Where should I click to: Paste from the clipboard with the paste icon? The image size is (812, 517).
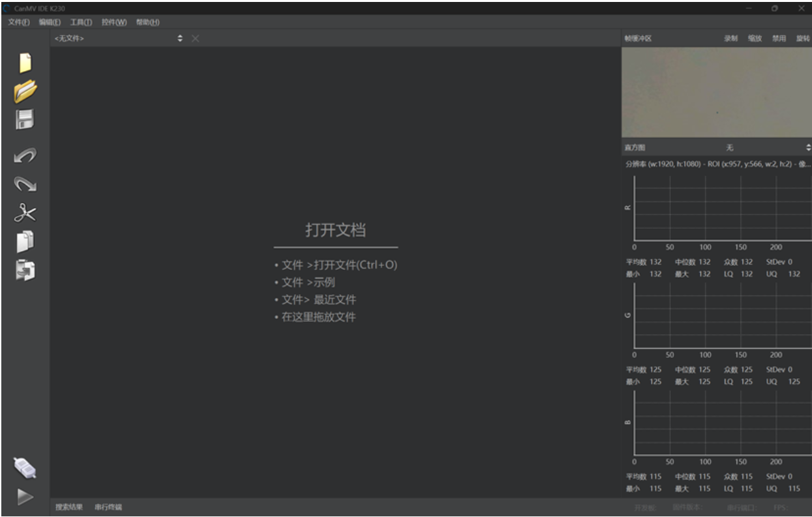pyautogui.click(x=25, y=269)
